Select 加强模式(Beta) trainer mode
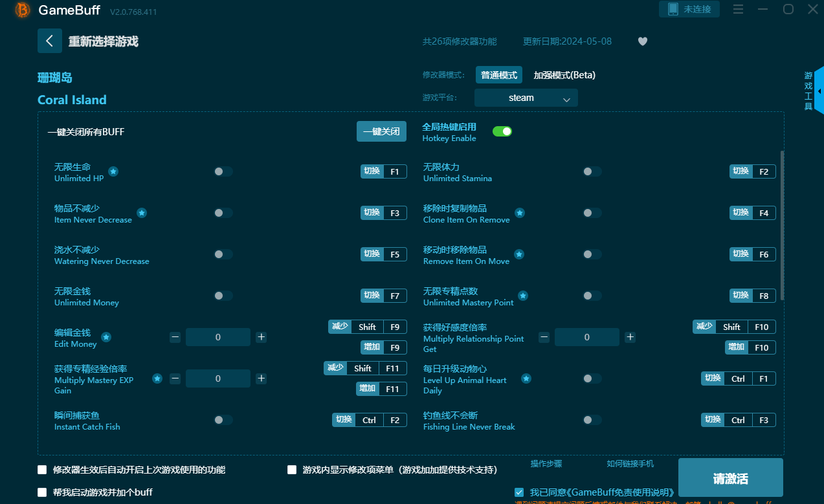This screenshot has height=504, width=824. pyautogui.click(x=564, y=75)
